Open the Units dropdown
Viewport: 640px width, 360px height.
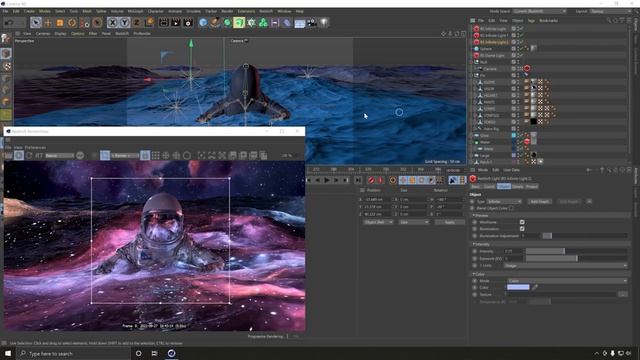(566, 266)
